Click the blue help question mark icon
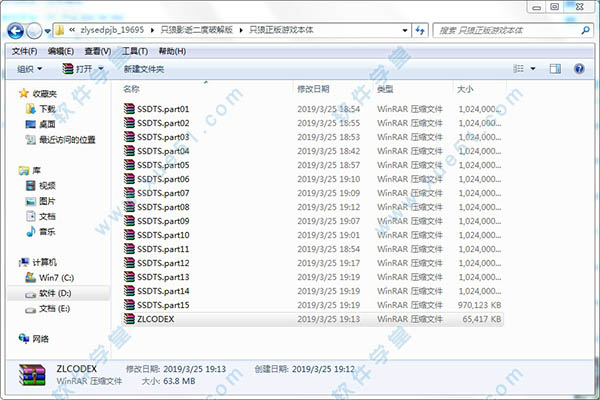This screenshot has width=600, height=400. [579, 69]
